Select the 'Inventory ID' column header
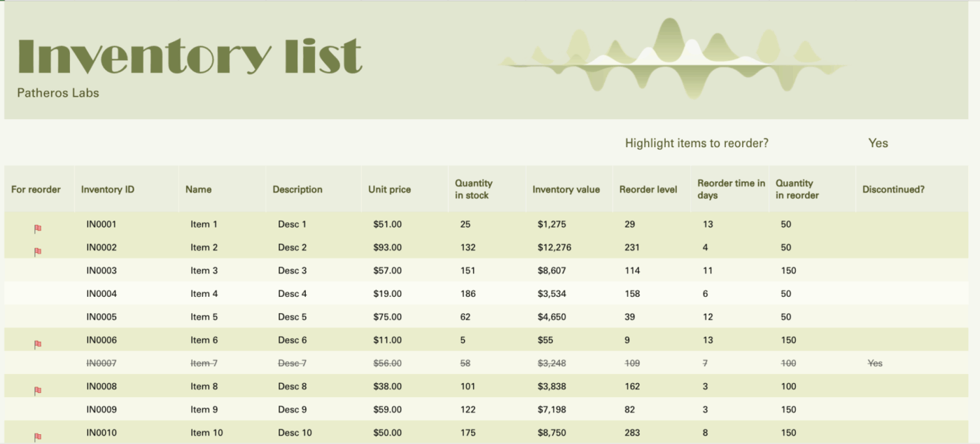Screen dimensions: 980x444 (108, 189)
